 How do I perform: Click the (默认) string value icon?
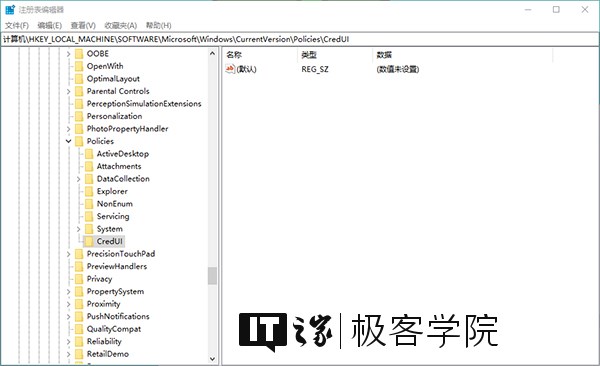coord(230,69)
